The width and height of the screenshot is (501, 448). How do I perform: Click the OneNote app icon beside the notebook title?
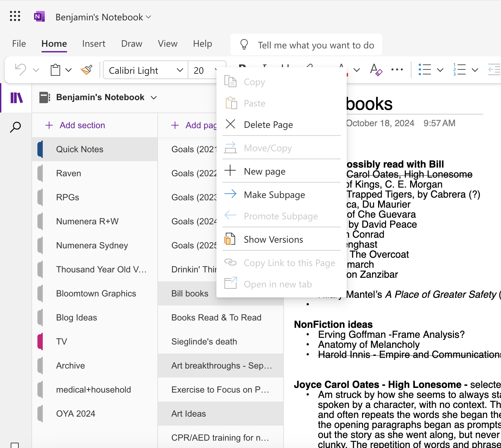[39, 16]
